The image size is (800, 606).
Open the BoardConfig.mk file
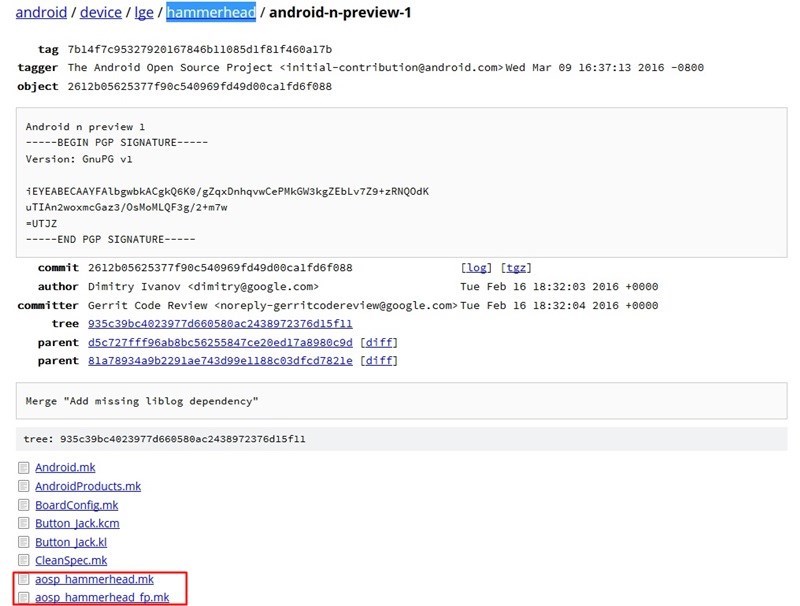pos(77,505)
